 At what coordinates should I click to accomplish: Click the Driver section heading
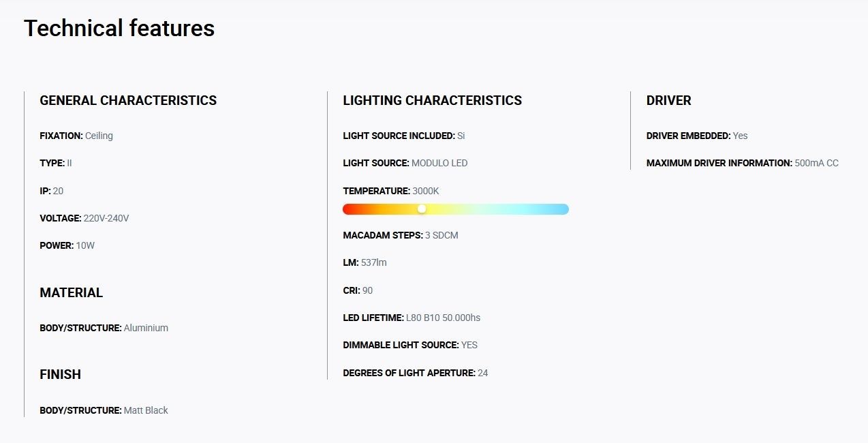pyautogui.click(x=669, y=100)
